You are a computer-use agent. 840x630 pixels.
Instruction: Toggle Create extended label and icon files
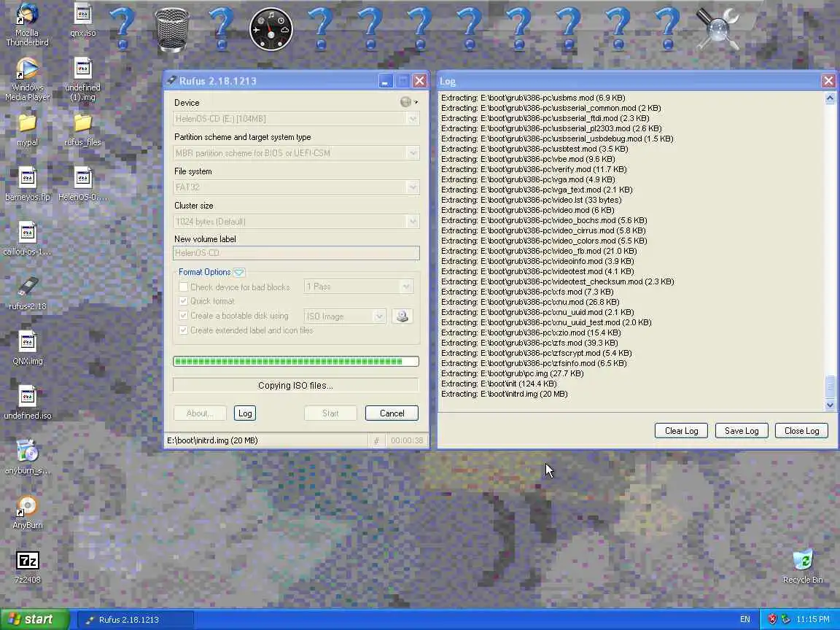pyautogui.click(x=183, y=330)
